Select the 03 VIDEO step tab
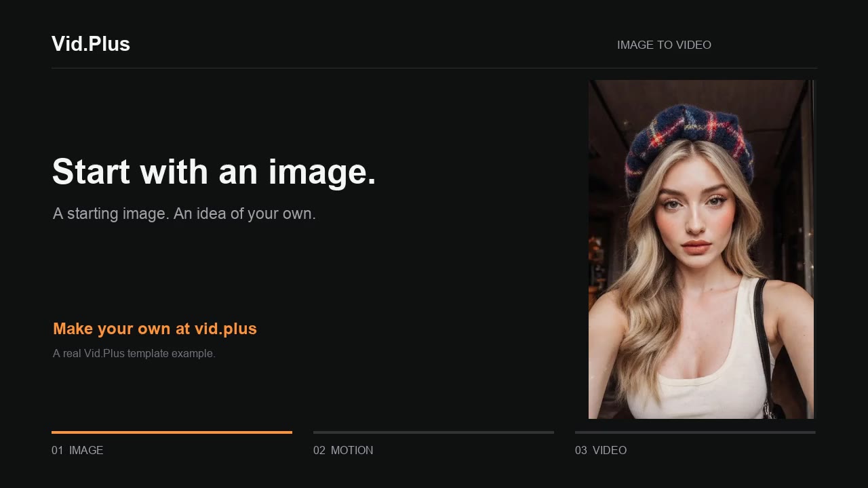 coord(601,450)
